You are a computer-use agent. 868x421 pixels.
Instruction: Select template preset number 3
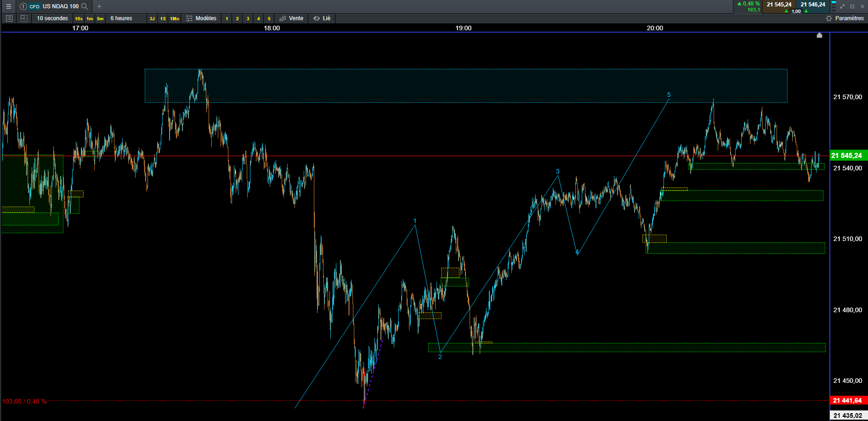point(248,19)
